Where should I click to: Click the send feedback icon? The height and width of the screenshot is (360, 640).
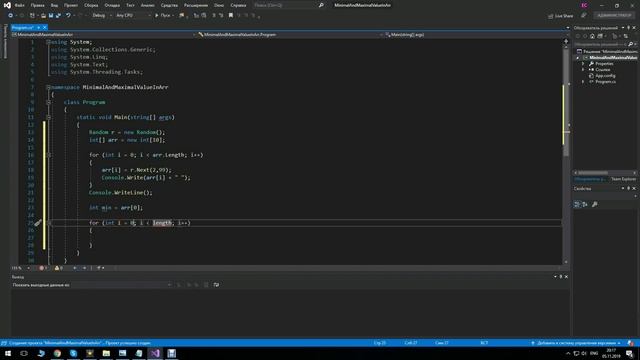[584, 16]
